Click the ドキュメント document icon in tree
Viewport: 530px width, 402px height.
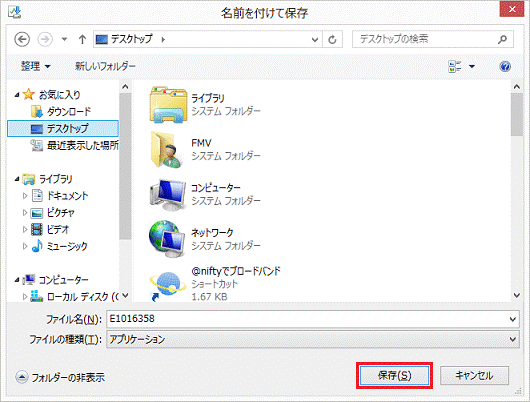[x=37, y=196]
